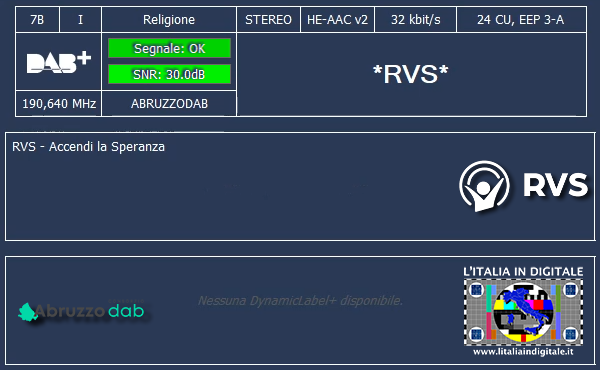The width and height of the screenshot is (600, 370).
Task: Click the green 'SNR: 30.0dB' indicator
Action: pos(169,74)
